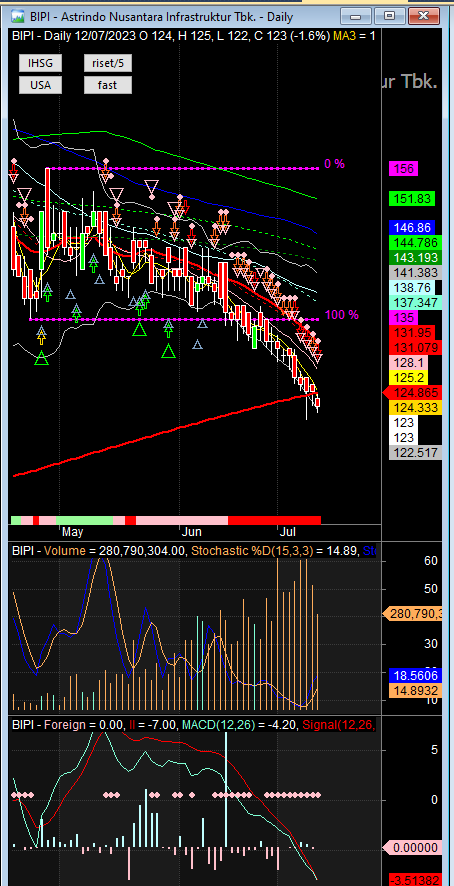The image size is (454, 886).
Task: Select the 141.383 price label
Action: tap(415, 273)
